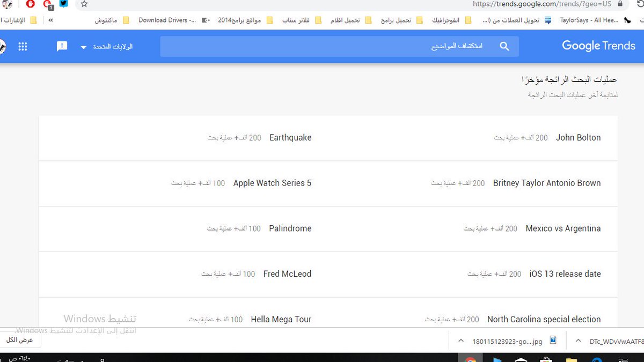This screenshot has width=644, height=362.
Task: Open the Hella Mega Tour trend
Action: click(x=281, y=320)
